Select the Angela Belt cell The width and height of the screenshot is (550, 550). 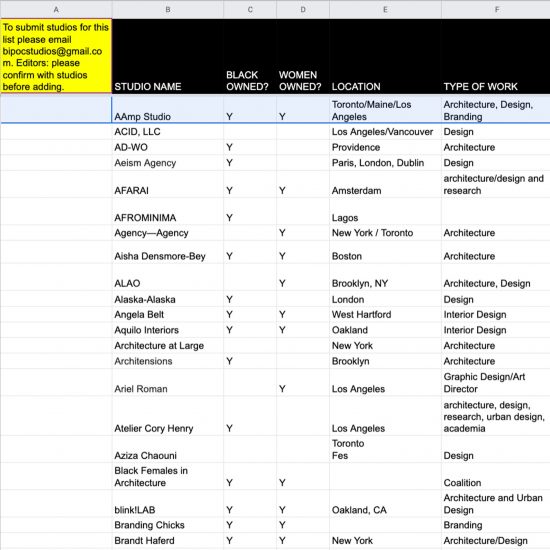click(x=168, y=314)
